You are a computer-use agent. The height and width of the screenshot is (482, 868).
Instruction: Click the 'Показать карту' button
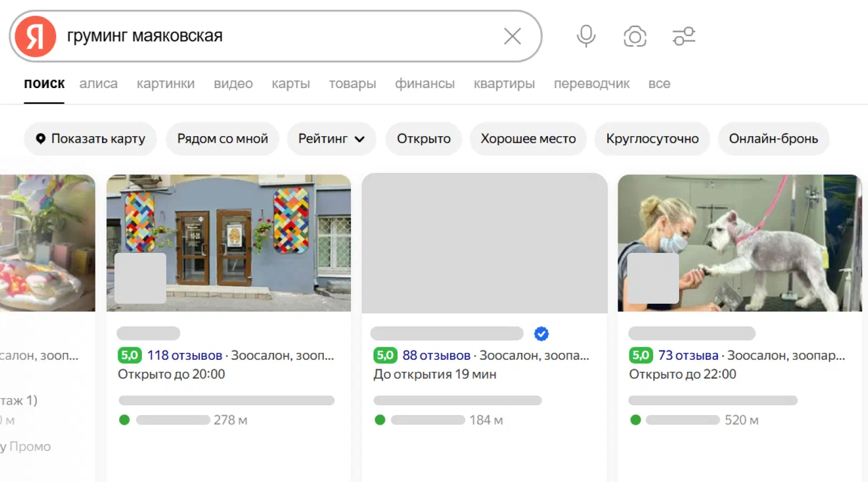coord(90,139)
